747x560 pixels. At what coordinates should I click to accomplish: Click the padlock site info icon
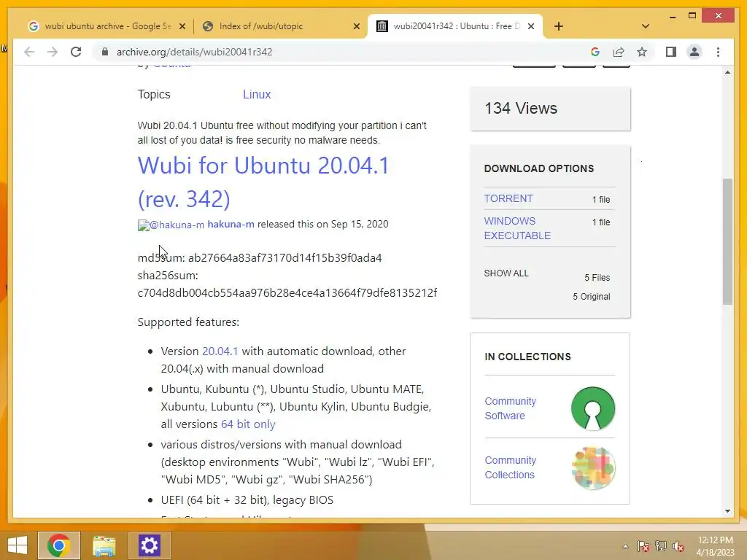coord(105,52)
